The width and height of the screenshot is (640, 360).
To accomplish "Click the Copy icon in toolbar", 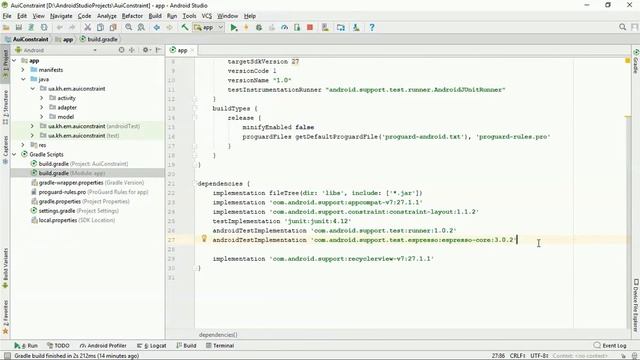I will 100,27.
